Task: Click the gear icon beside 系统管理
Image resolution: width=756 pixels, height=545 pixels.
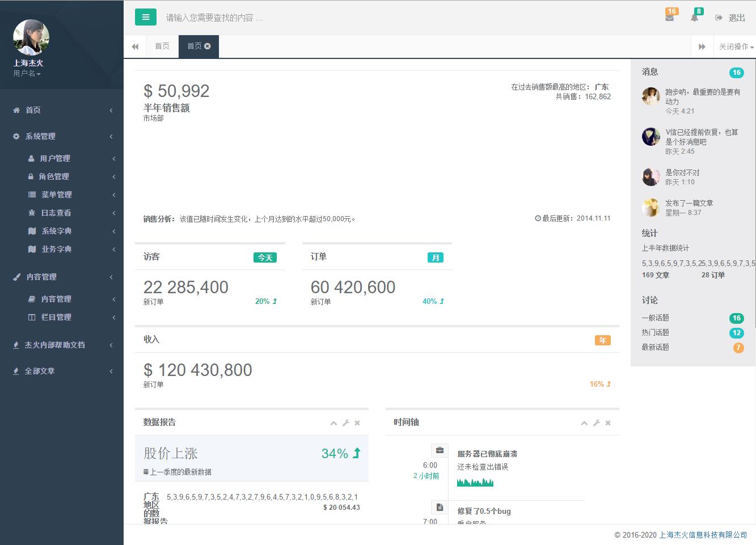Action: coord(16,136)
